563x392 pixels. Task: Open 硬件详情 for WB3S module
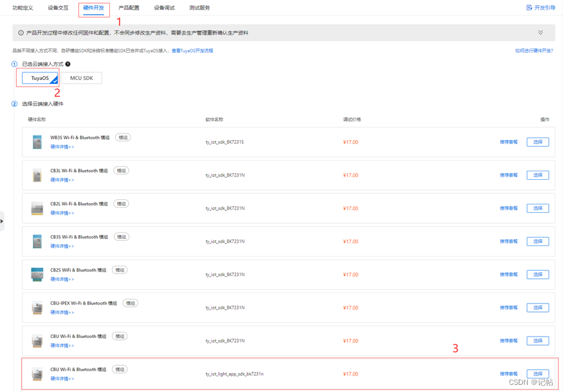point(62,147)
